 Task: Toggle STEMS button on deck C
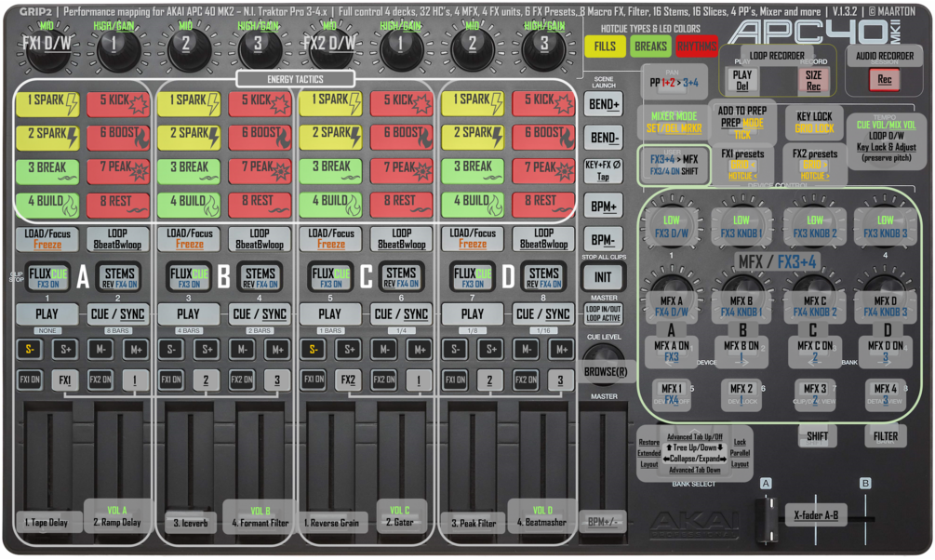[401, 277]
